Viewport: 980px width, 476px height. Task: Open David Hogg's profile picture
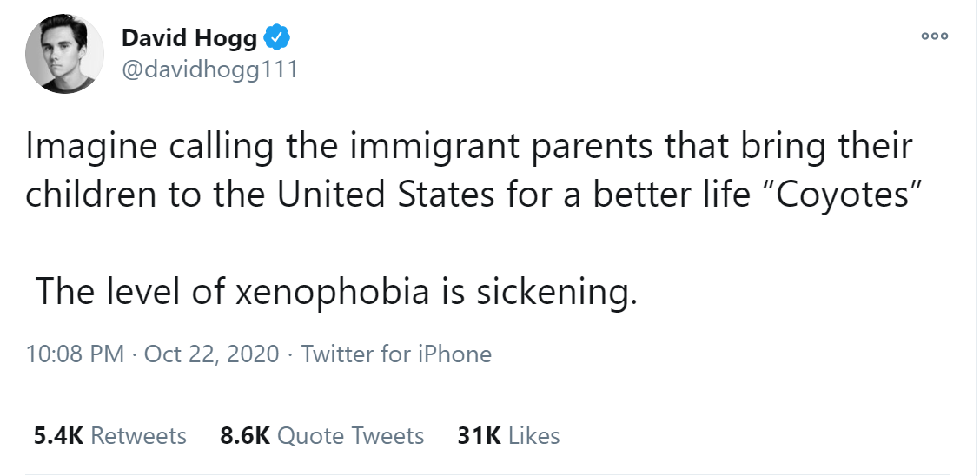60,54
